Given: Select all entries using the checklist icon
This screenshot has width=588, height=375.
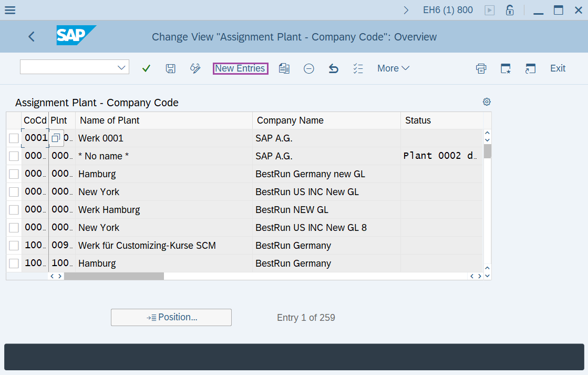Looking at the screenshot, I should [358, 68].
